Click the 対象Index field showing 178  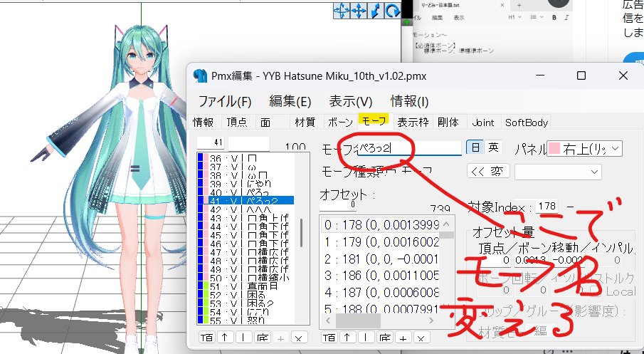coord(547,206)
